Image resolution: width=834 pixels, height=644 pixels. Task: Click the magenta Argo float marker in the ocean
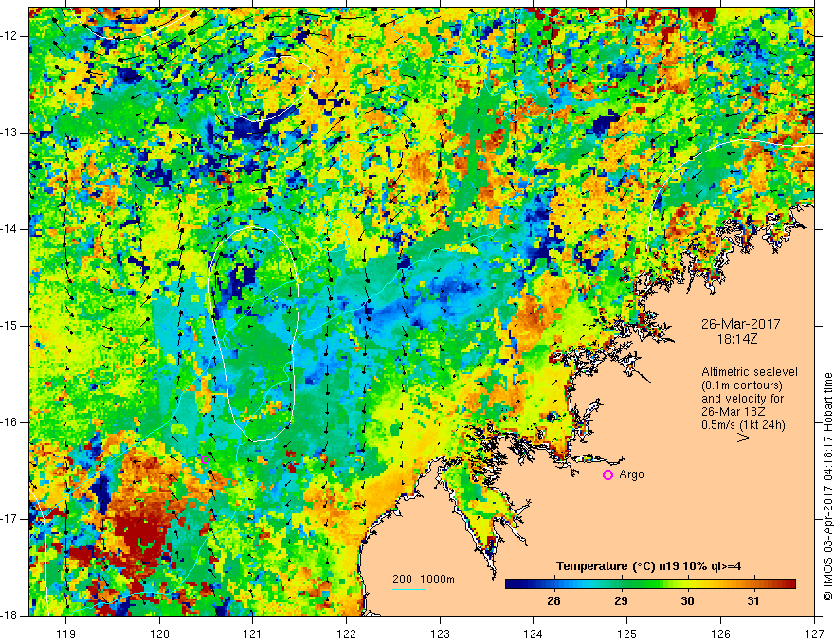(x=206, y=459)
